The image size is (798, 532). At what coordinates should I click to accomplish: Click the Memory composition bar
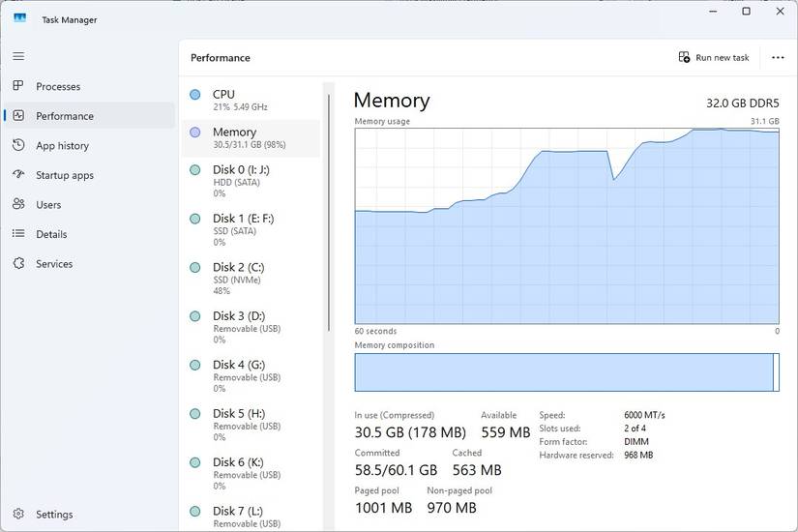coord(567,372)
